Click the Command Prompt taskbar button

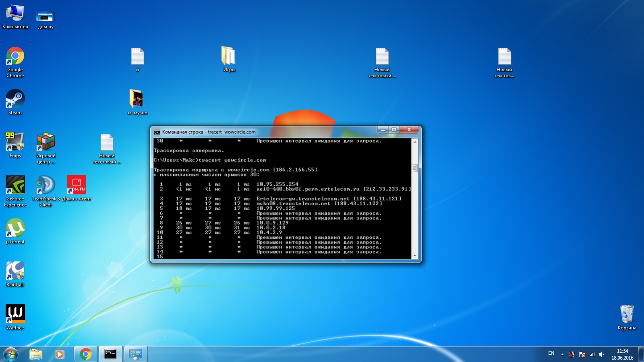pos(110,354)
